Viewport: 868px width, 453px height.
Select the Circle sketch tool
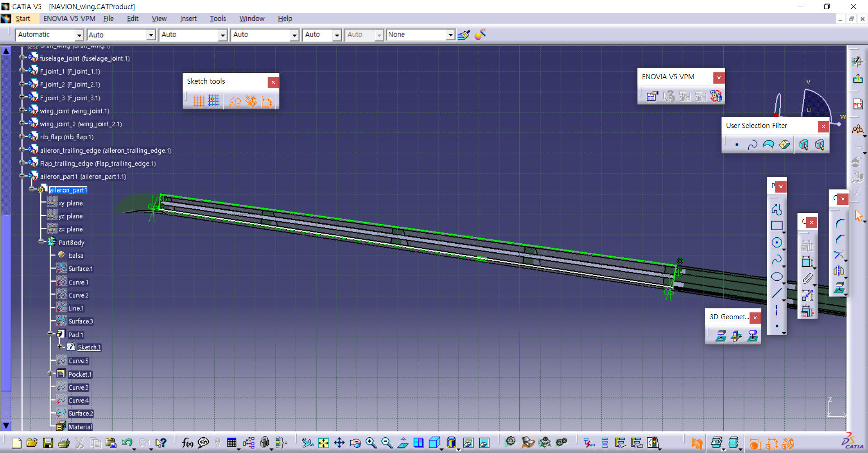tap(777, 243)
